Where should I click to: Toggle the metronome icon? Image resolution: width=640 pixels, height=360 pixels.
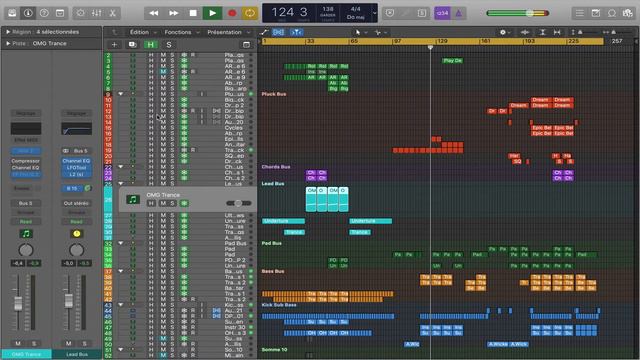(x=459, y=13)
